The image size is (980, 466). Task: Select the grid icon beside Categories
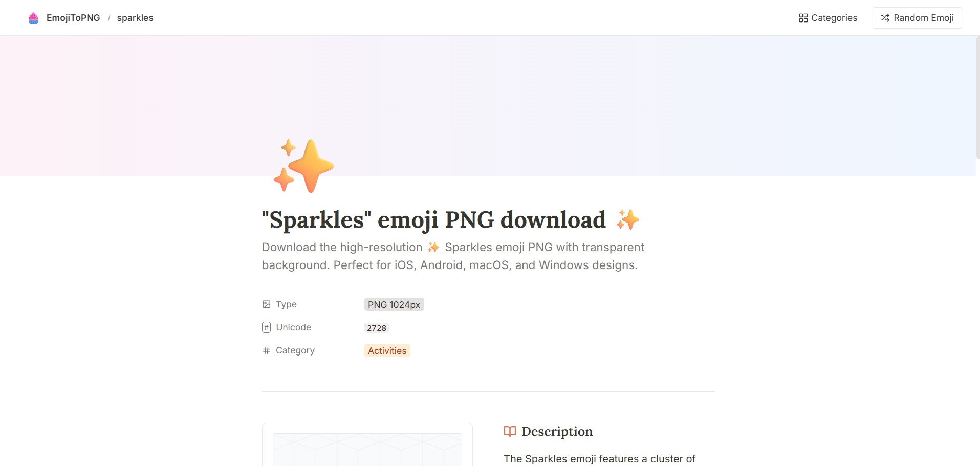coord(803,17)
